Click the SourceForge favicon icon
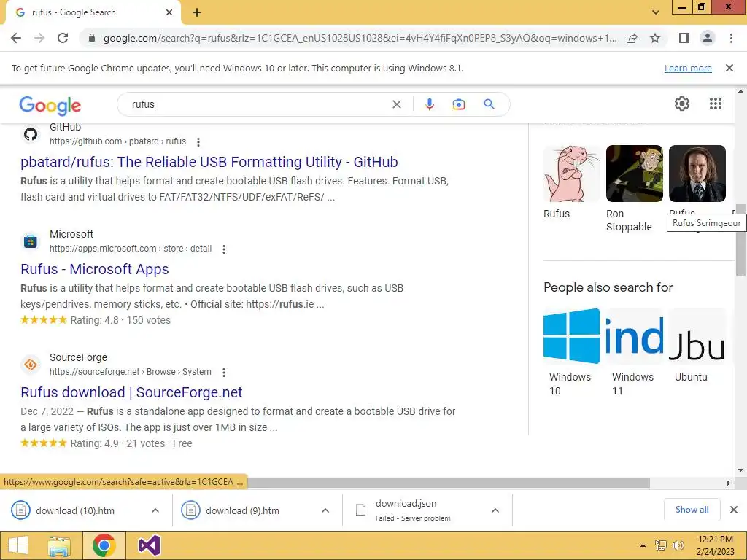Screen dimensions: 747x560 [x=31, y=365]
